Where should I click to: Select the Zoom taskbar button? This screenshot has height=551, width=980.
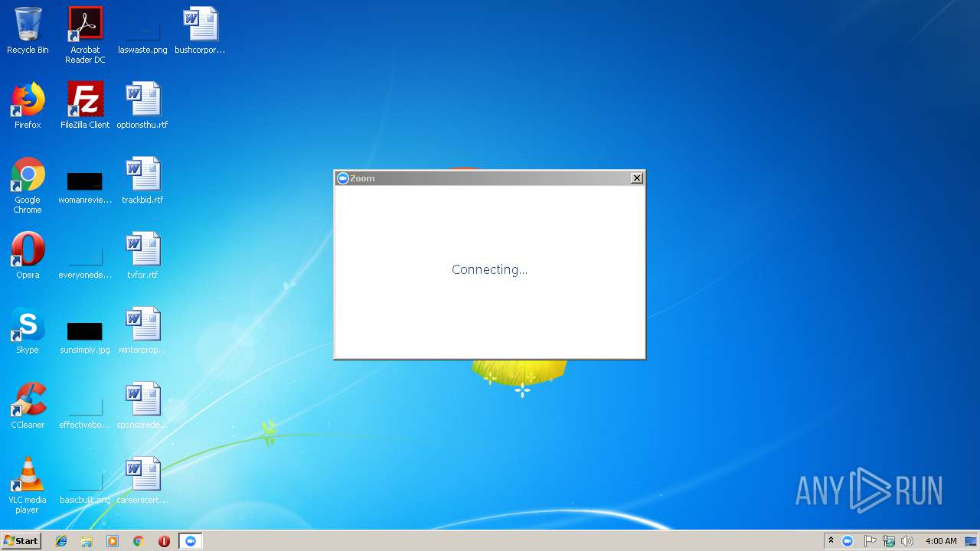click(x=191, y=541)
